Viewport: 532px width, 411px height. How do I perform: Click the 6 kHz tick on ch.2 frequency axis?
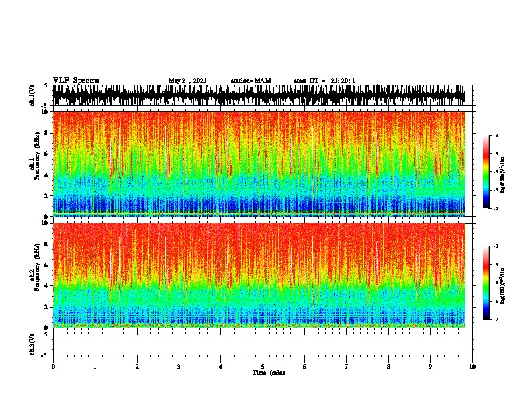pos(47,265)
